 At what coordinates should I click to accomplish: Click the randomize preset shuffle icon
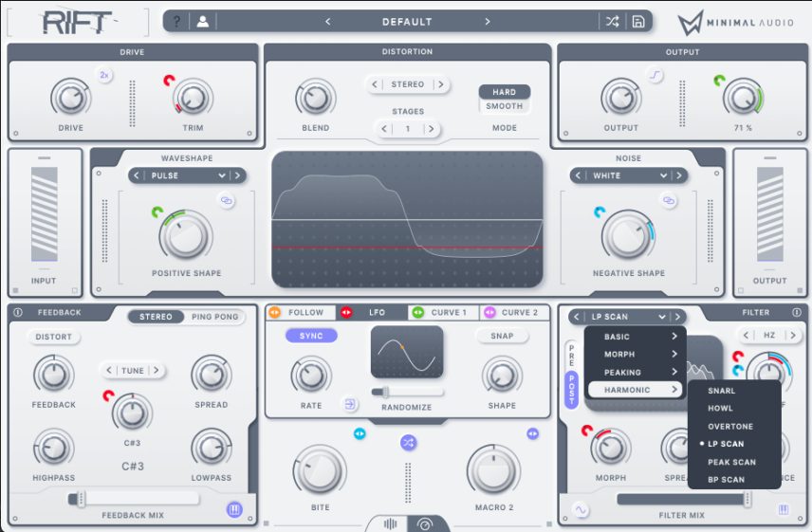612,22
